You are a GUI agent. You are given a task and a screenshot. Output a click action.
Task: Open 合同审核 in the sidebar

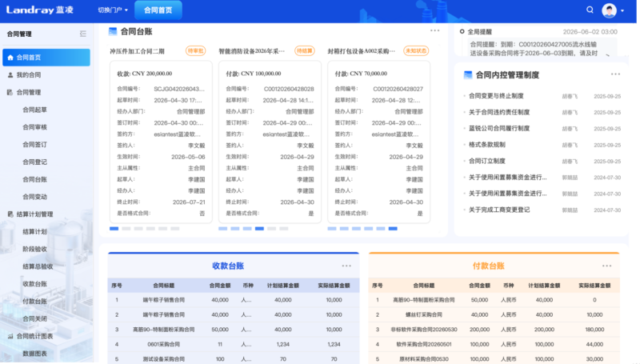[x=34, y=127]
